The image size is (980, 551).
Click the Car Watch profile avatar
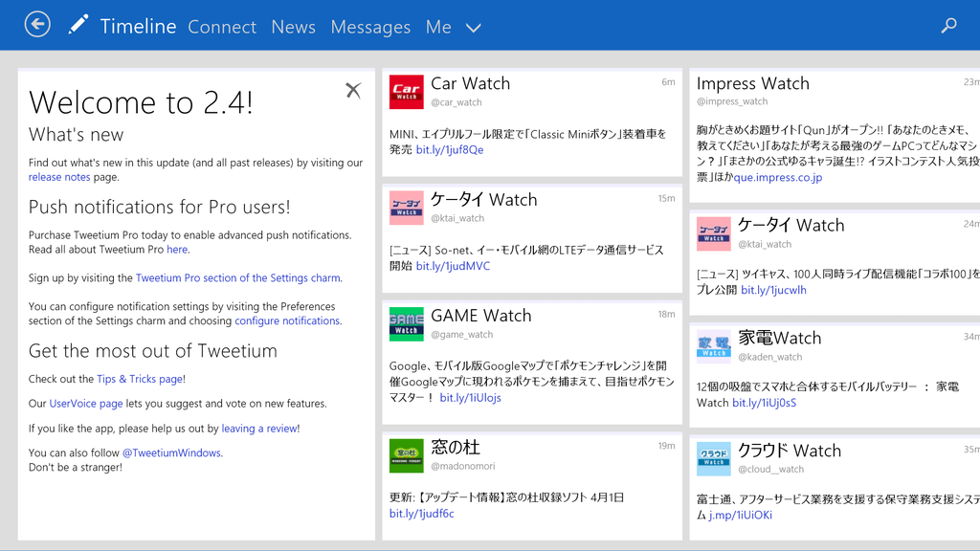[406, 92]
